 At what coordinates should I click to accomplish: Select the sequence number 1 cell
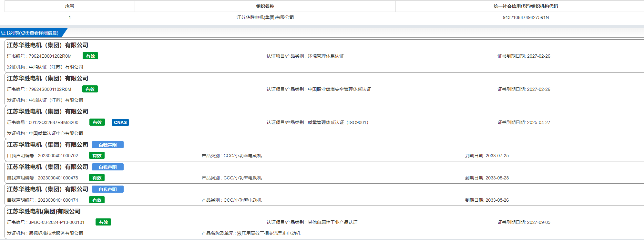70,17
